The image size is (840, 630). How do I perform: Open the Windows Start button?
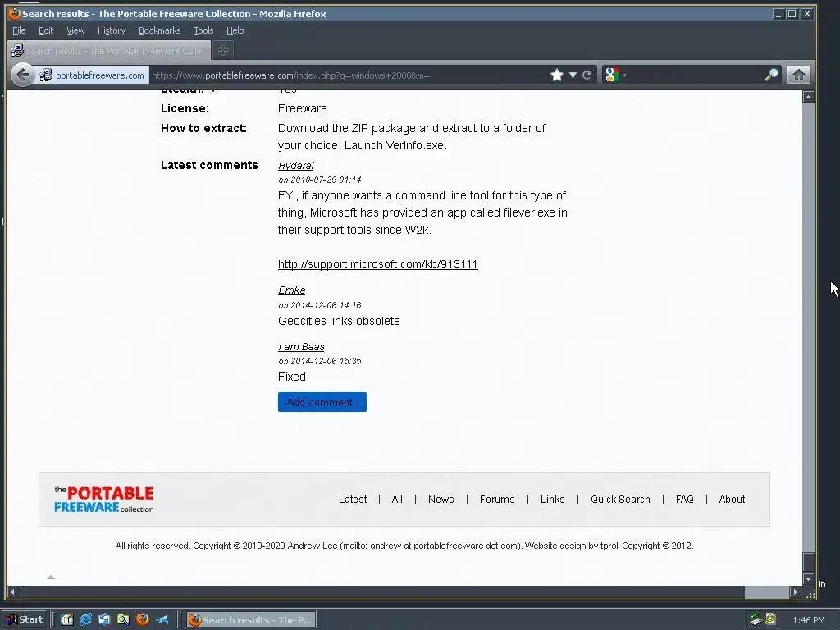pyautogui.click(x=25, y=620)
